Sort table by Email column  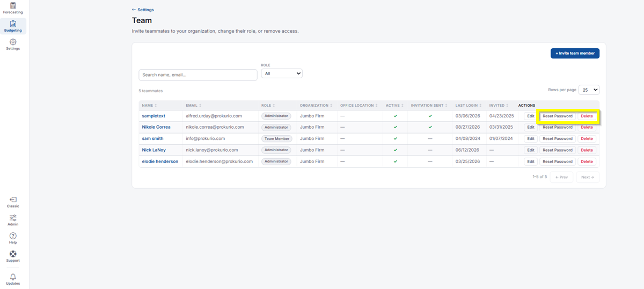(194, 106)
